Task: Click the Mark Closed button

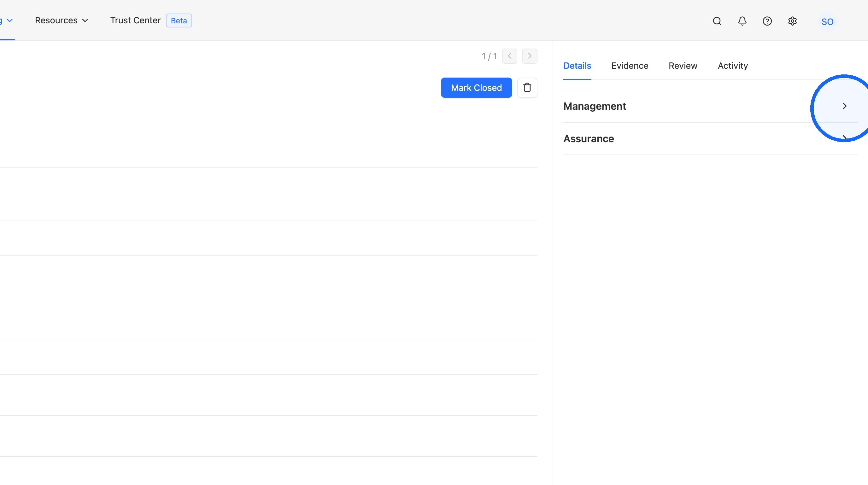Action: 476,88
